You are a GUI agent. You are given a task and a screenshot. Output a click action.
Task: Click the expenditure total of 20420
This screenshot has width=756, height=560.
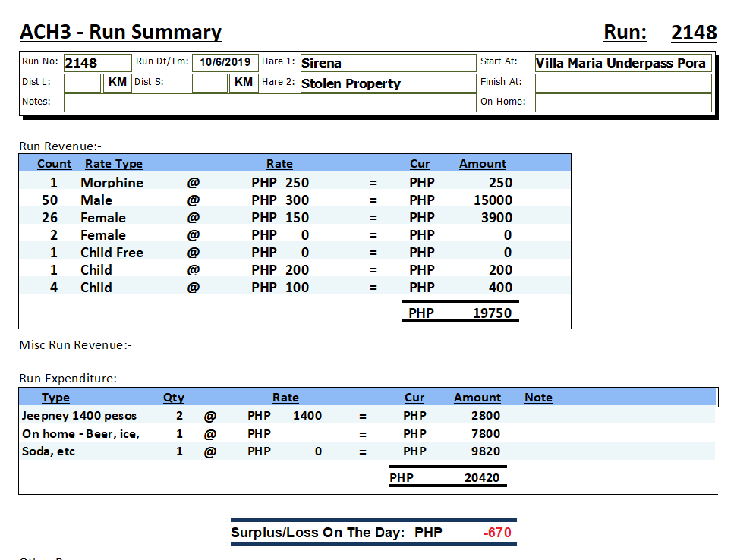[482, 478]
